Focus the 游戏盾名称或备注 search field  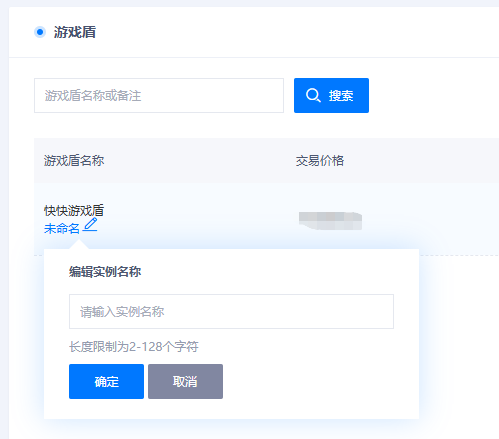coord(159,95)
